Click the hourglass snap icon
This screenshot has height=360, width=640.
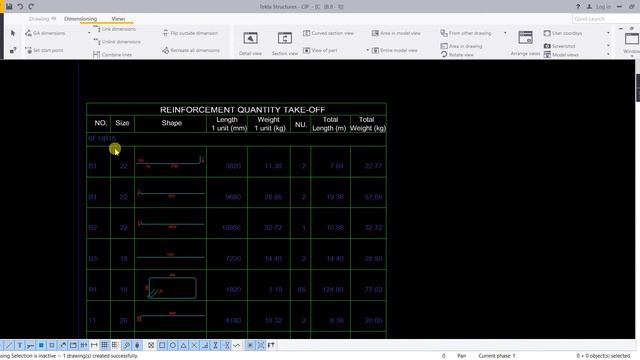(x=215, y=345)
